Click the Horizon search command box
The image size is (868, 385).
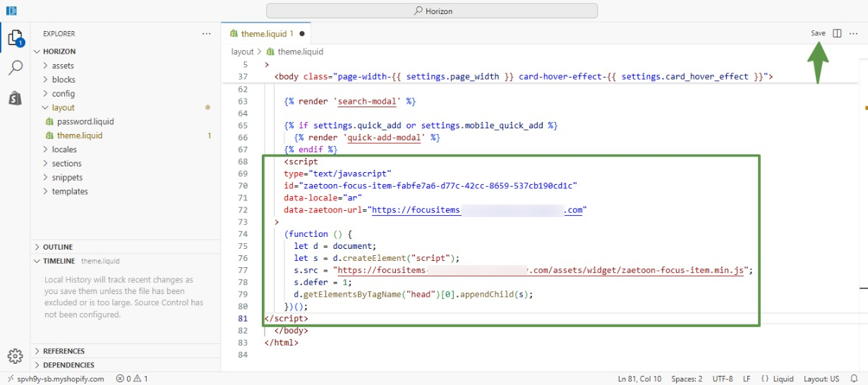pyautogui.click(x=431, y=11)
